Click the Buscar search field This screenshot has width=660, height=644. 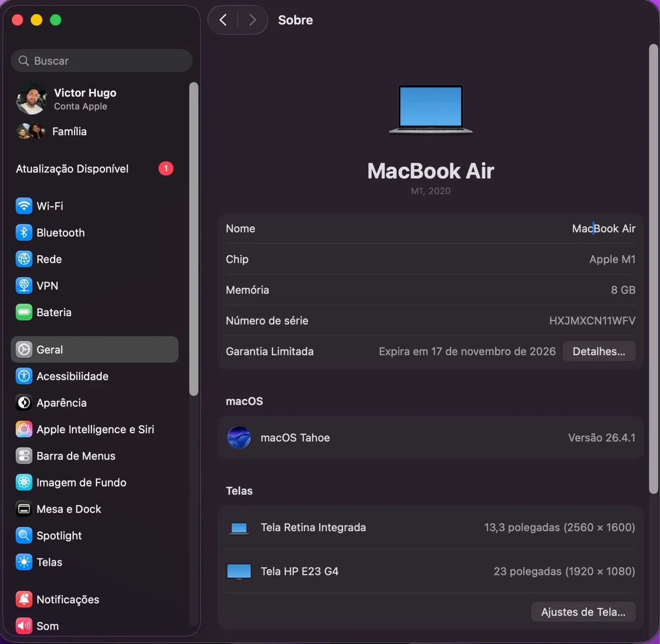pos(102,61)
